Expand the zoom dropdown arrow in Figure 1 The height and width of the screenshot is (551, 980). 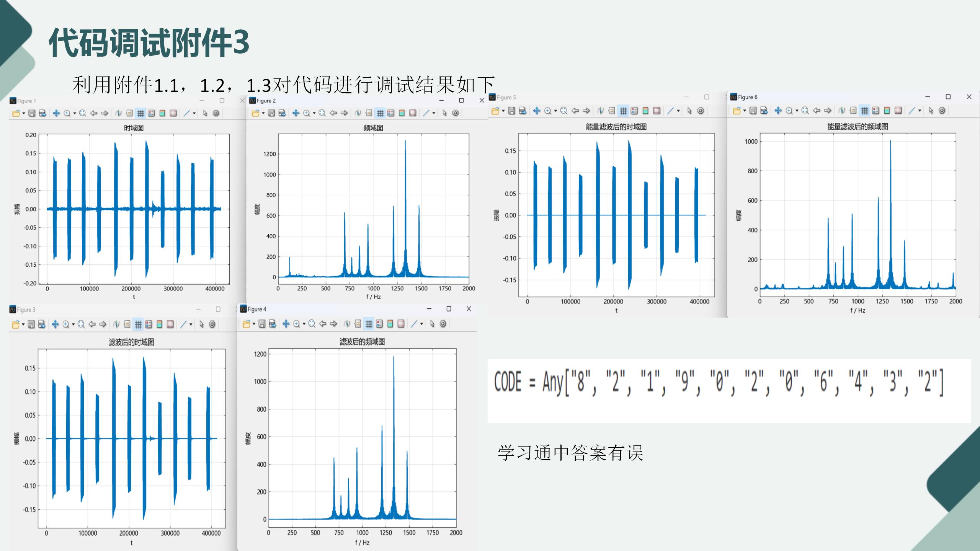coord(75,113)
